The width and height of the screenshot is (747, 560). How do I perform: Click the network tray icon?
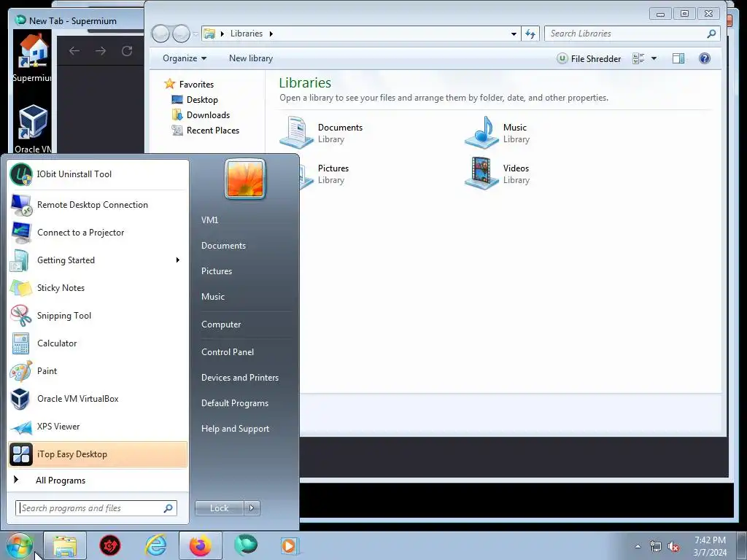tap(656, 547)
